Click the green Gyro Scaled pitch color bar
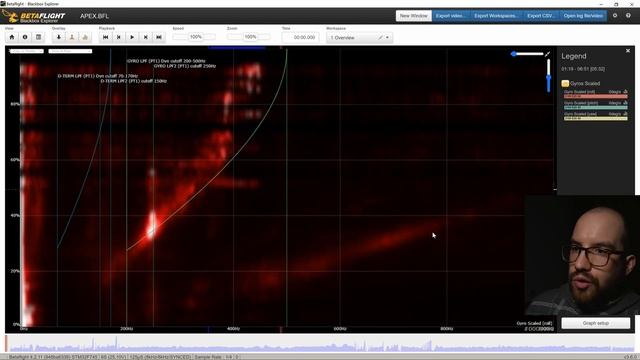 tap(596, 107)
